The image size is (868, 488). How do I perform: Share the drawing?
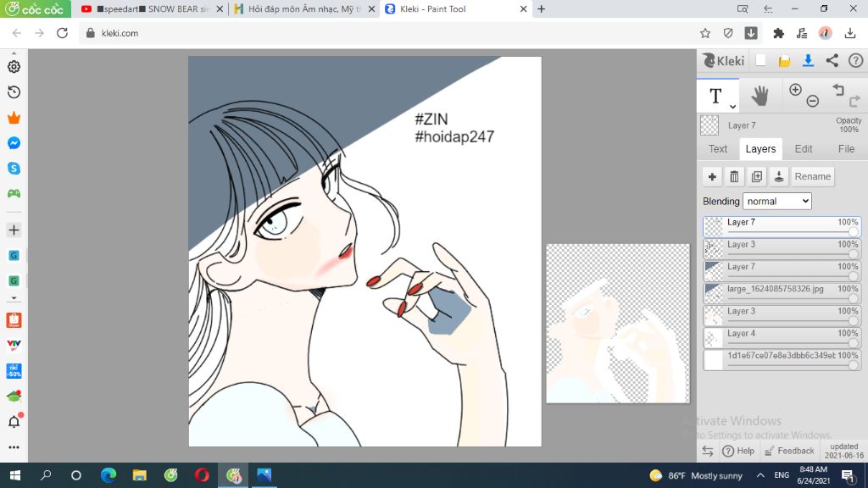(832, 60)
